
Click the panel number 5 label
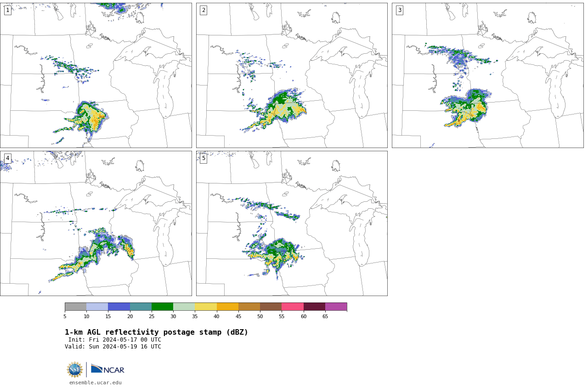pos(204,158)
